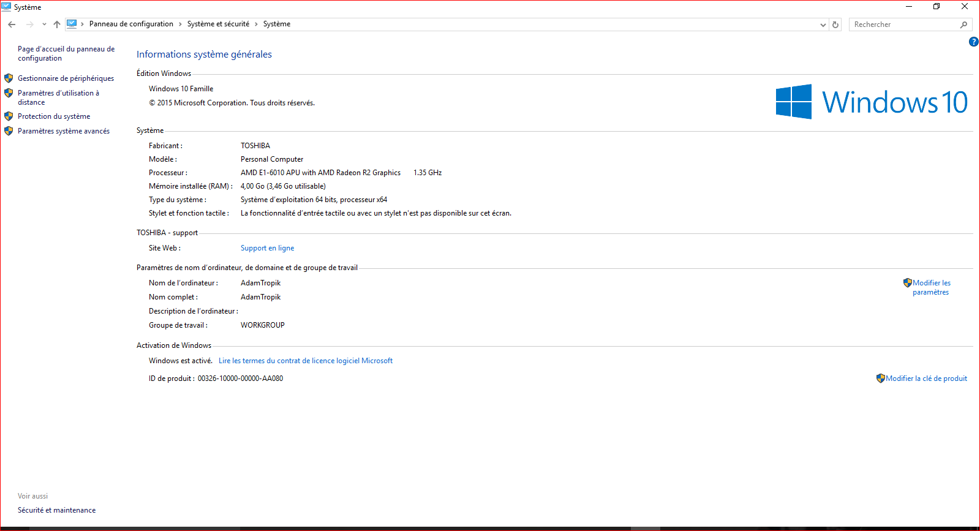Select the TOSHIBA manufacturer value
The image size is (980, 531).
(x=255, y=146)
